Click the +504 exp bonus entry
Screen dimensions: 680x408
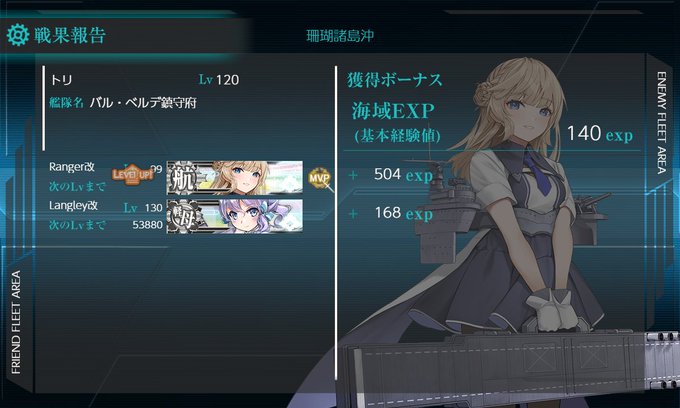(390, 175)
